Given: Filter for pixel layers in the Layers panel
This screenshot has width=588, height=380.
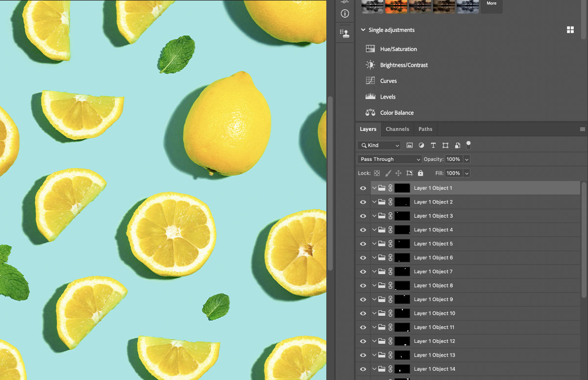Looking at the screenshot, I should (x=410, y=145).
